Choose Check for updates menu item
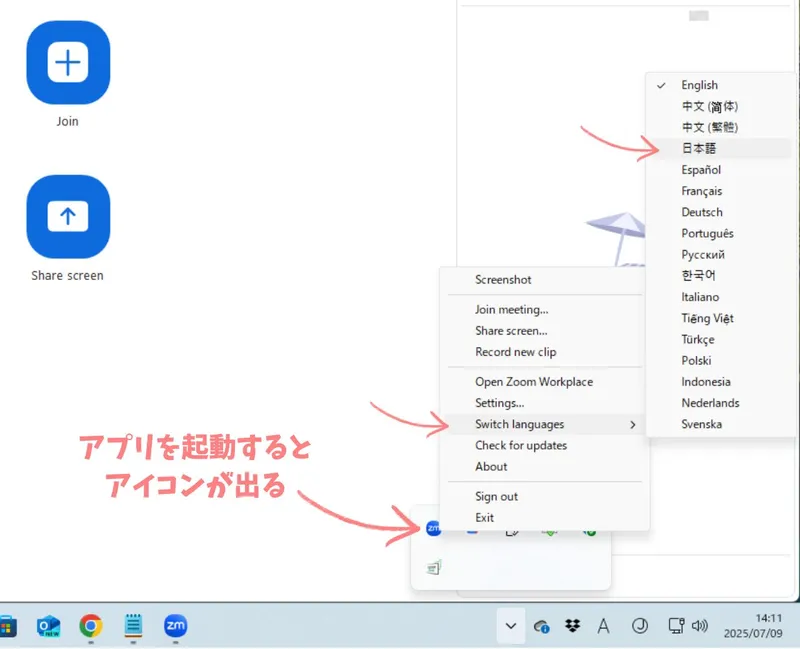This screenshot has height=649, width=800. tap(520, 445)
